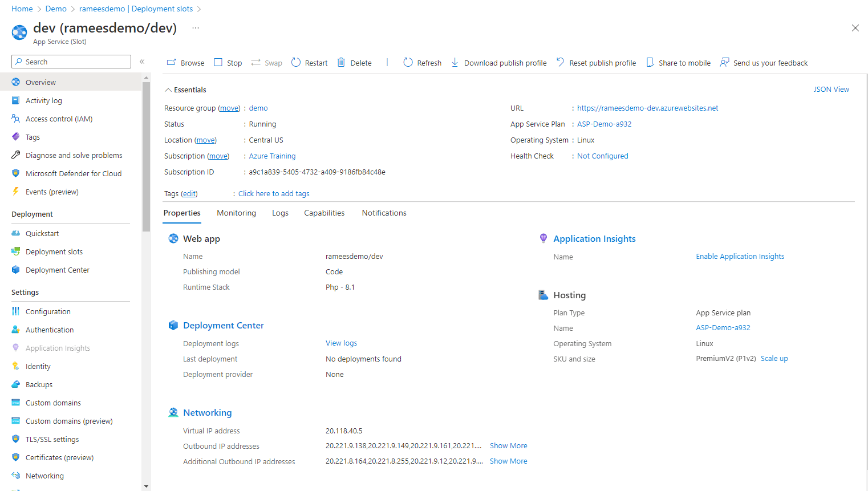This screenshot has width=868, height=491.
Task: Click the Deployment Center sidebar icon
Action: [16, 270]
